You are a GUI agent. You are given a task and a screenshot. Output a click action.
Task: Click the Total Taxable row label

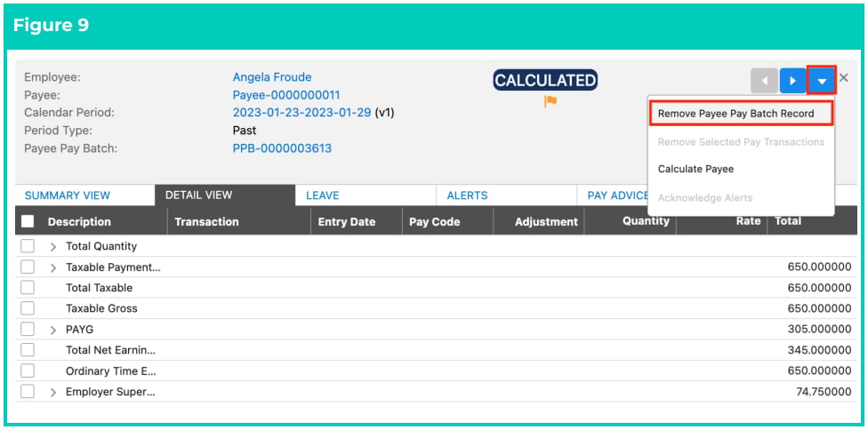(99, 288)
